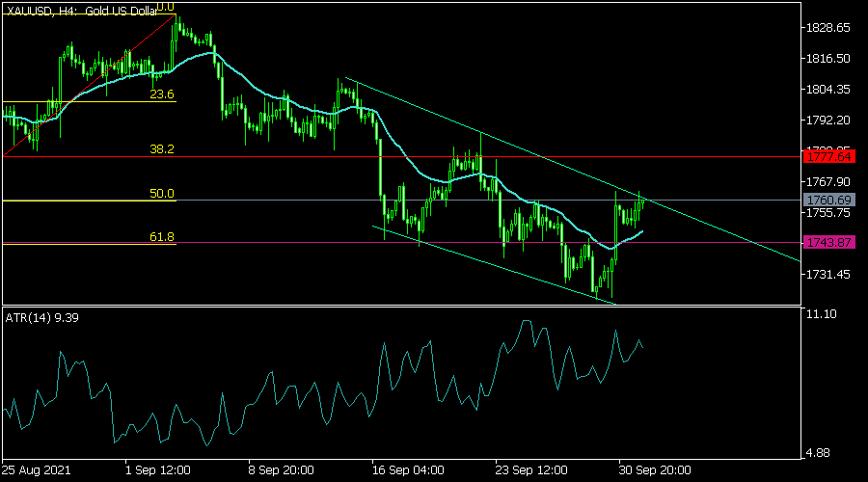The width and height of the screenshot is (868, 482).
Task: Click the 1767.90 price axis value
Action: [827, 182]
